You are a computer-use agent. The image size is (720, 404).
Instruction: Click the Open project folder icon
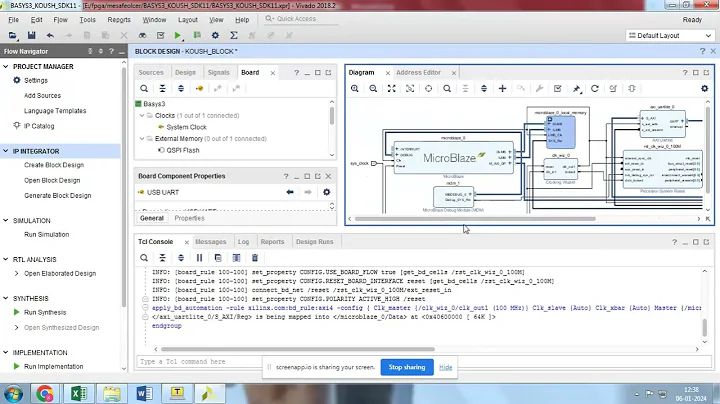(12, 35)
